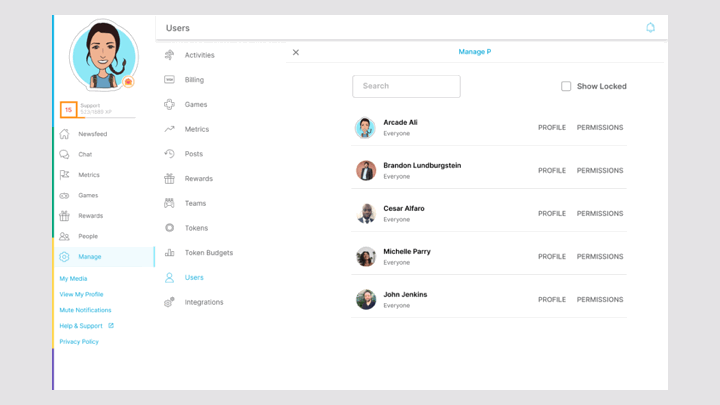The width and height of the screenshot is (720, 405).
Task: Click the Integrations gears icon
Action: pos(169,302)
